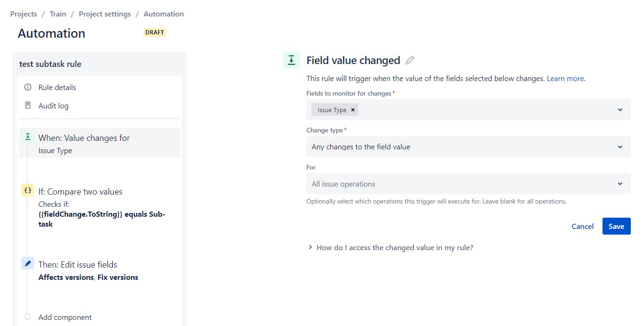
Task: Open Project settings from the breadcrumb
Action: 105,14
